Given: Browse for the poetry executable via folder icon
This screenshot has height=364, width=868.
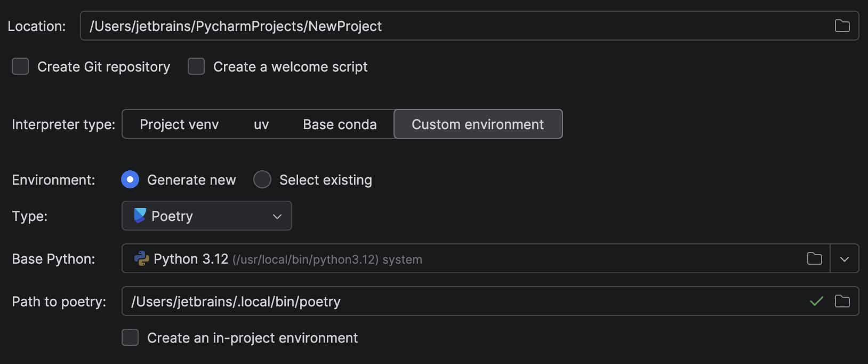Looking at the screenshot, I should click(x=842, y=301).
